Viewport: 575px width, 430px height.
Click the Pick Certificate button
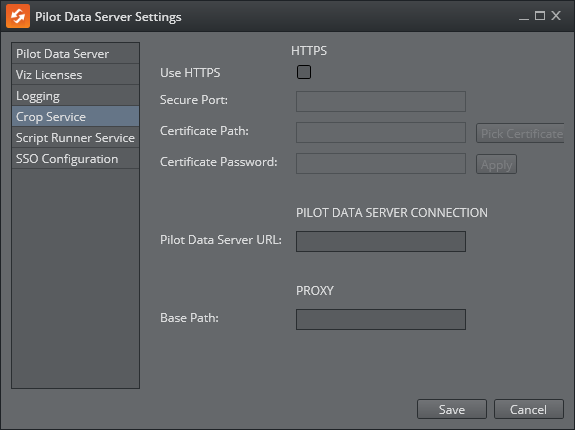click(520, 133)
